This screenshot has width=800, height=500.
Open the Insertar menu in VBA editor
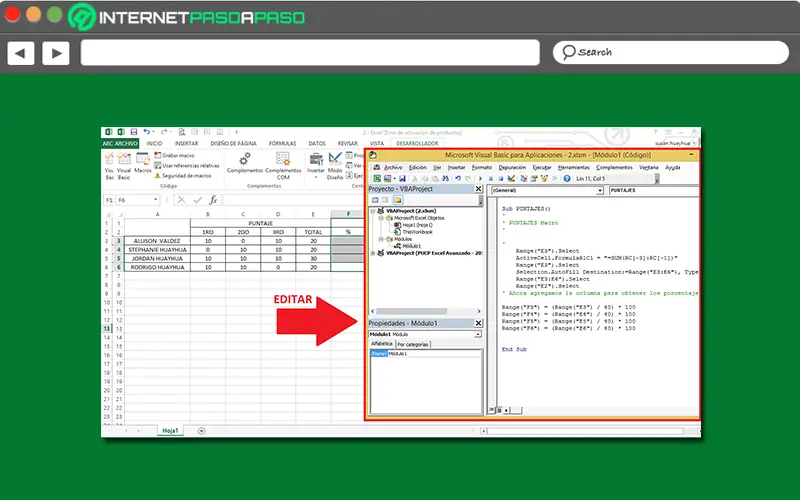(456, 167)
